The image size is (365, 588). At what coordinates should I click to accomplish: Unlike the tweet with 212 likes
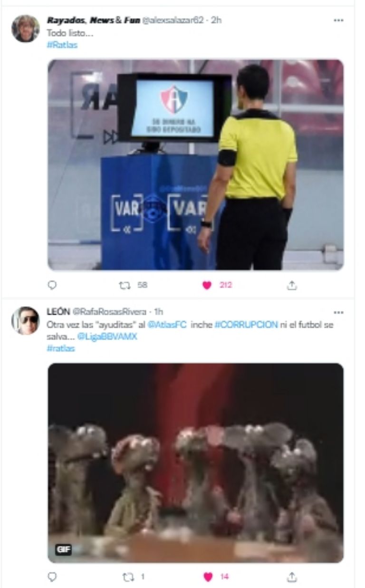pyautogui.click(x=207, y=285)
